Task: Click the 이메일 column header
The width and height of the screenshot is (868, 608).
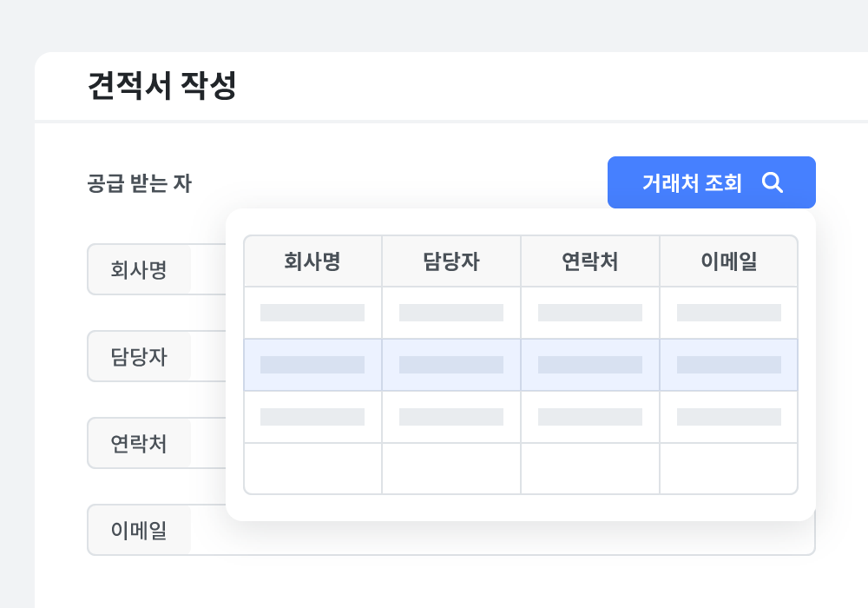Action: point(729,261)
